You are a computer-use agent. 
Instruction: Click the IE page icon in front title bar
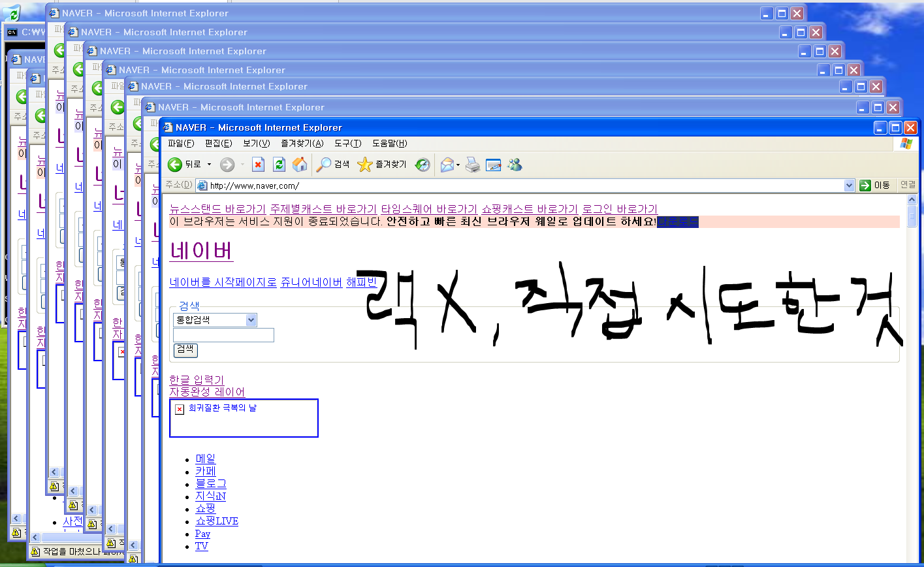pos(168,127)
